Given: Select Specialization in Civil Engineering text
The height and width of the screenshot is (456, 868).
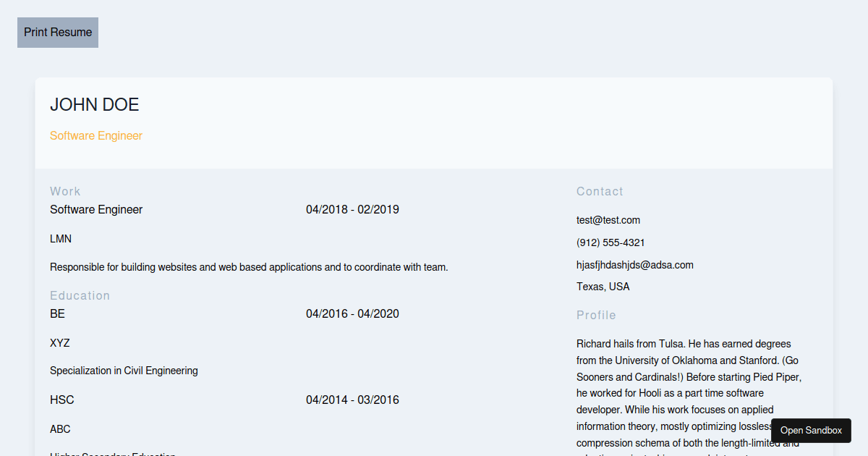Looking at the screenshot, I should pos(124,371).
